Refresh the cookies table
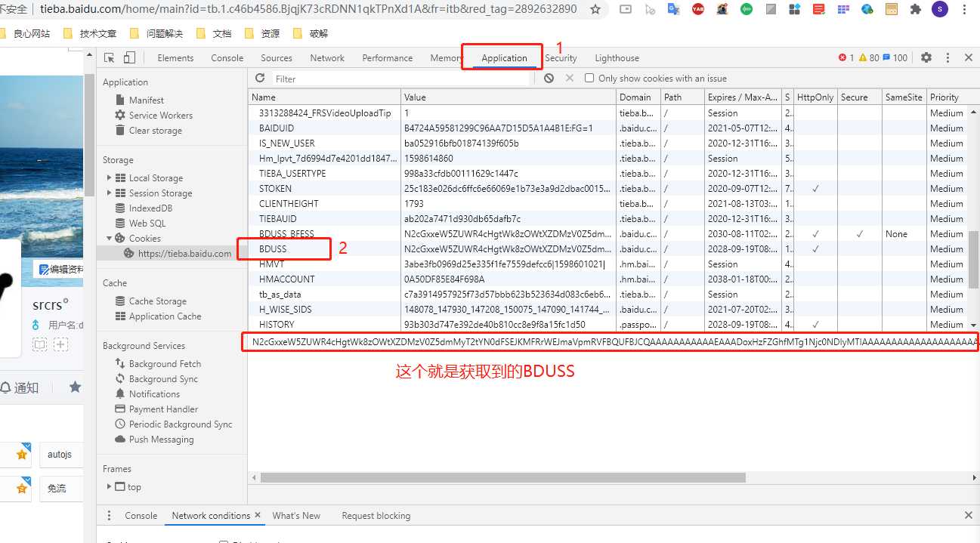This screenshot has width=980, height=543. [260, 79]
